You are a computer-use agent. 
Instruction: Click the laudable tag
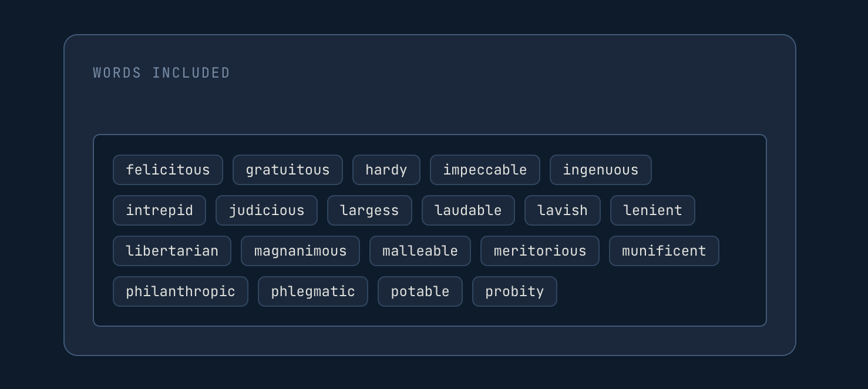(x=468, y=210)
